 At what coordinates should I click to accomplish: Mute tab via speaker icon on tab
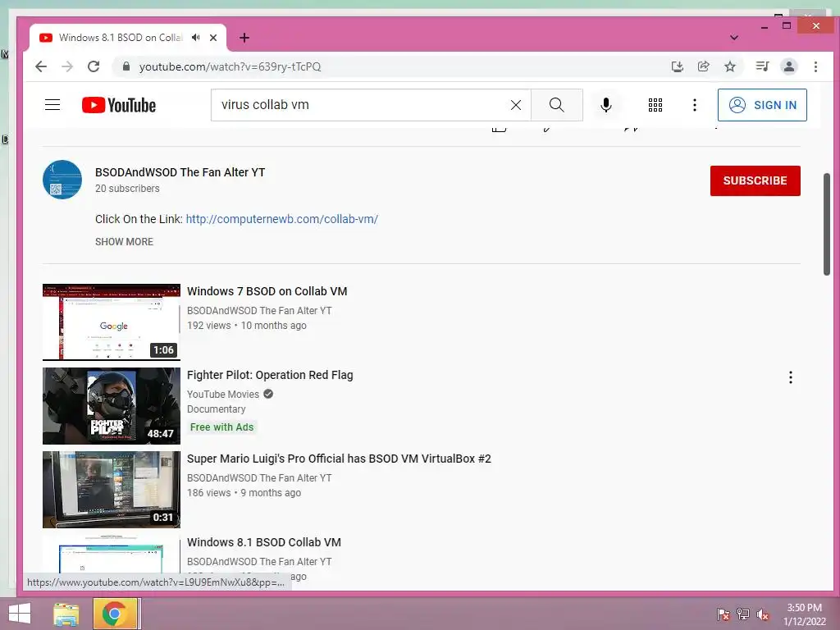(x=196, y=38)
